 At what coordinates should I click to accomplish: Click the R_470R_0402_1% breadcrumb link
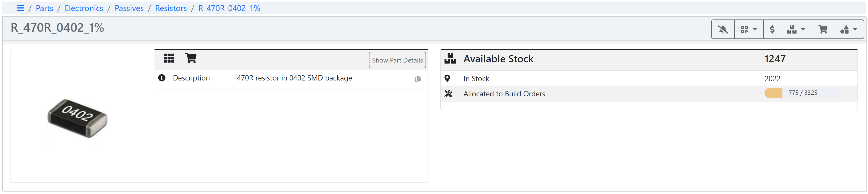point(229,8)
